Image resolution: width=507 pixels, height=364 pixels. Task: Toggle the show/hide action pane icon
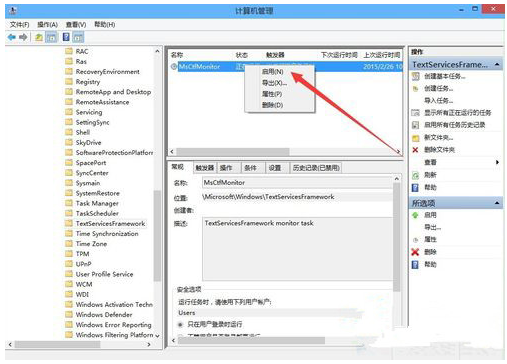[78, 37]
